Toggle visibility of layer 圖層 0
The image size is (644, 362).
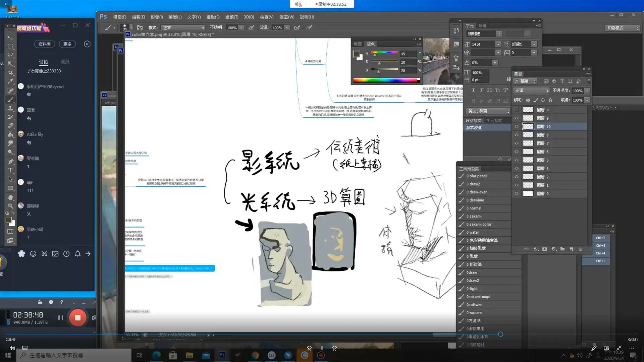point(517,193)
